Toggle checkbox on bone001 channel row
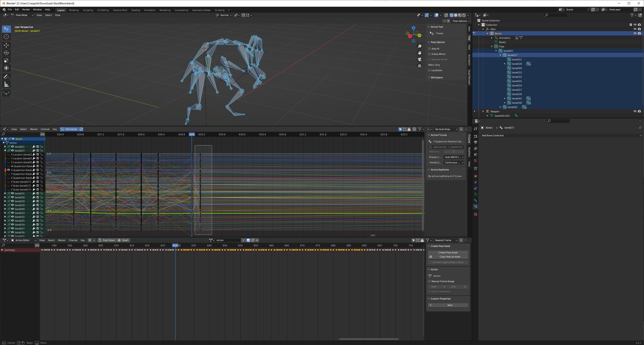This screenshot has width=644, height=345. pyautogui.click(x=37, y=147)
